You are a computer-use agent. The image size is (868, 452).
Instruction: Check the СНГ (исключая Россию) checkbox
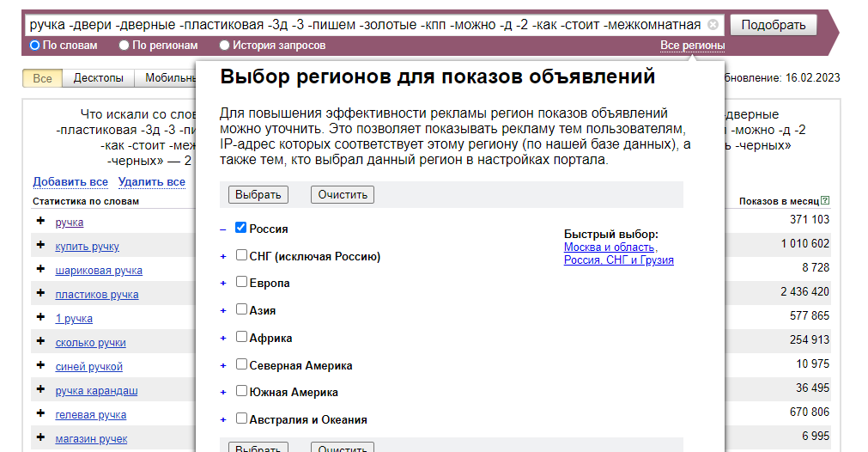(241, 255)
